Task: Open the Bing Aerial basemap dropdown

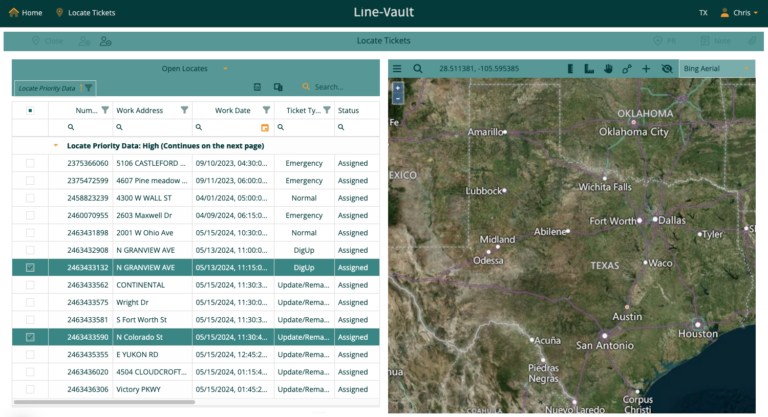Action: (716, 69)
